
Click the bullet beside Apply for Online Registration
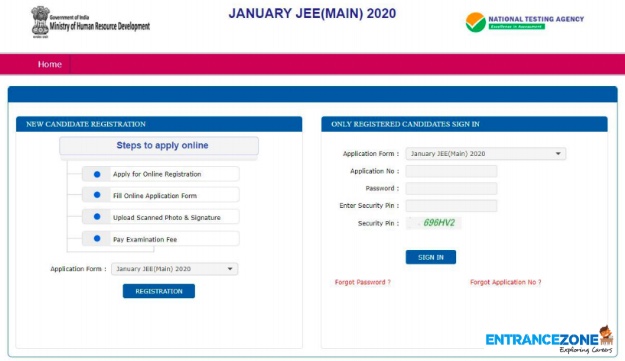97,174
